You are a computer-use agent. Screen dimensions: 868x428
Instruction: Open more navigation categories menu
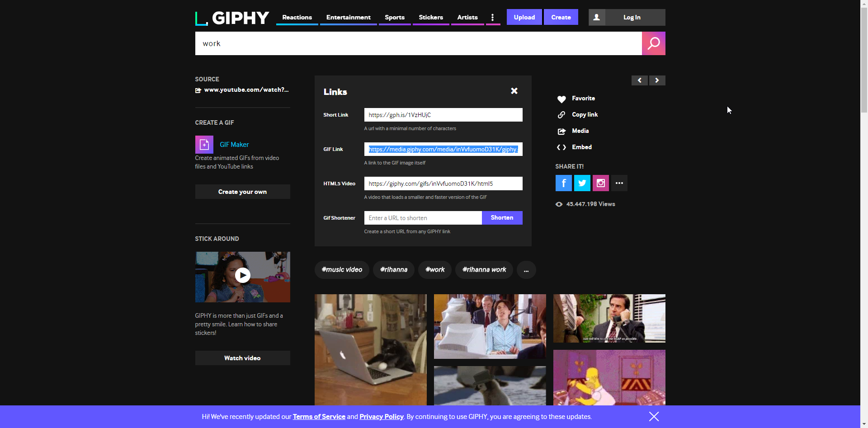tap(492, 17)
